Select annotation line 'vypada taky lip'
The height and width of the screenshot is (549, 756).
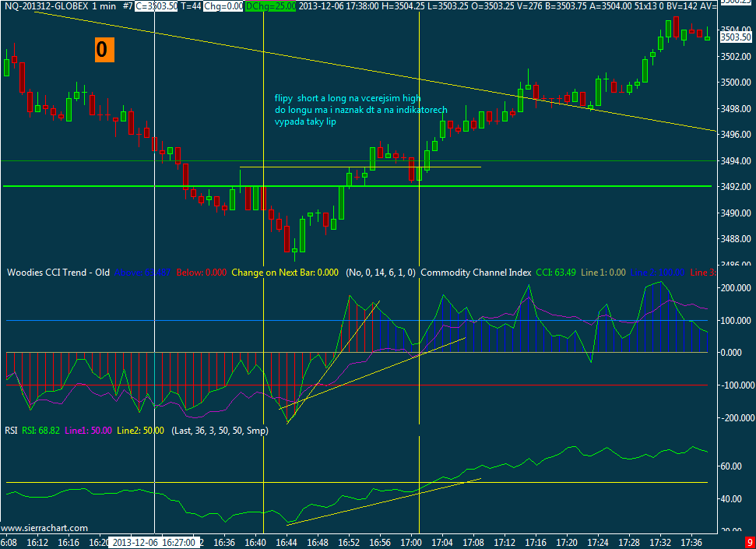pyautogui.click(x=305, y=122)
